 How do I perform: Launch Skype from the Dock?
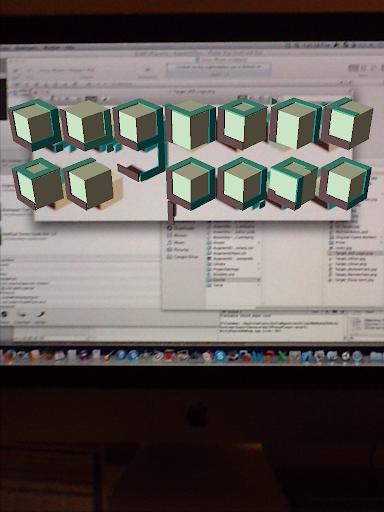coord(220,357)
